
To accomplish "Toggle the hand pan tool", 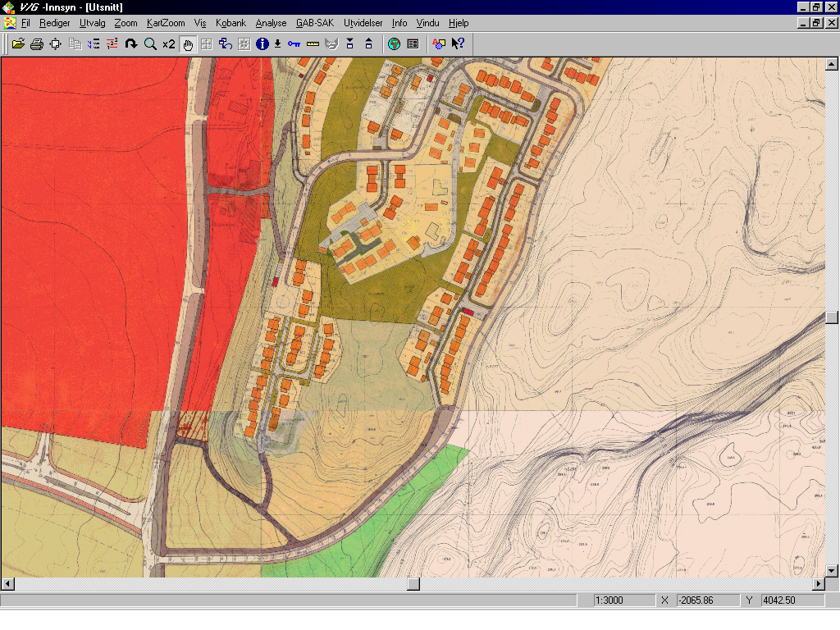I will click(x=188, y=44).
